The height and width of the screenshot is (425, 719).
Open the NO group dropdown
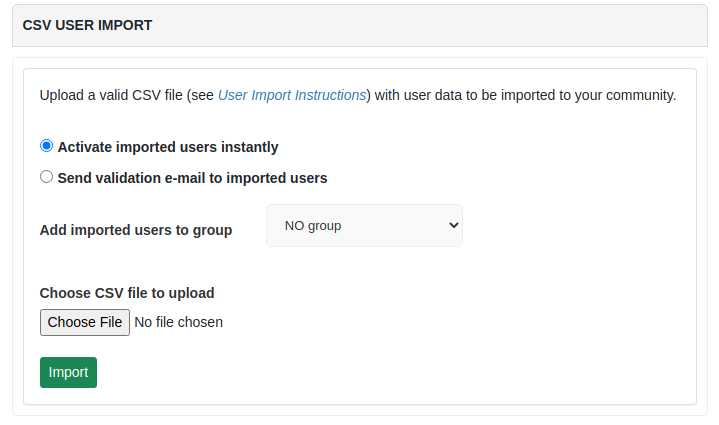(x=365, y=226)
